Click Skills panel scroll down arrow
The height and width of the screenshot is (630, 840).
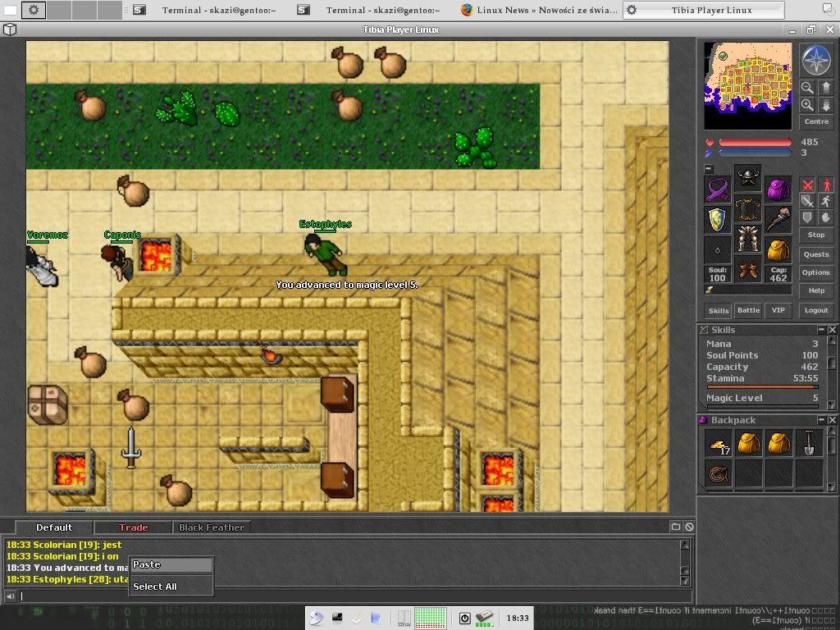(x=832, y=405)
